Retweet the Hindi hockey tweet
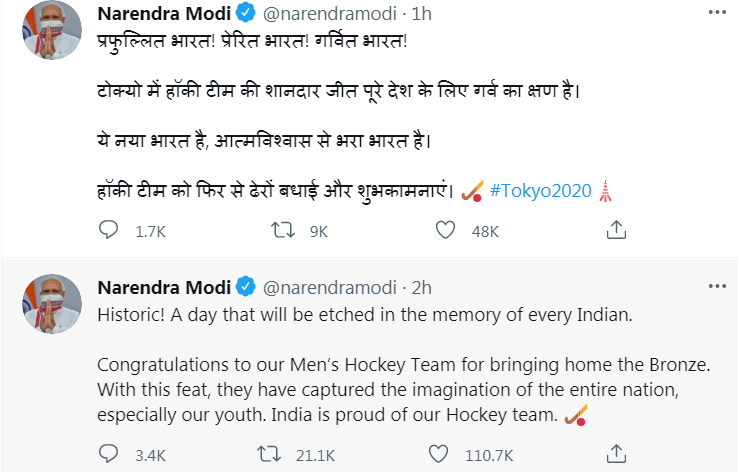 tap(283, 232)
